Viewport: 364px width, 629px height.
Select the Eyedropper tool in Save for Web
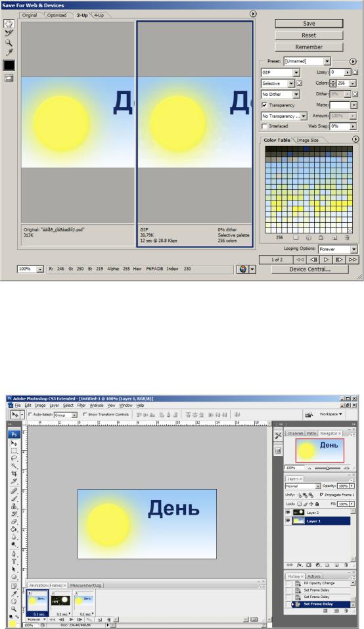pos(9,52)
